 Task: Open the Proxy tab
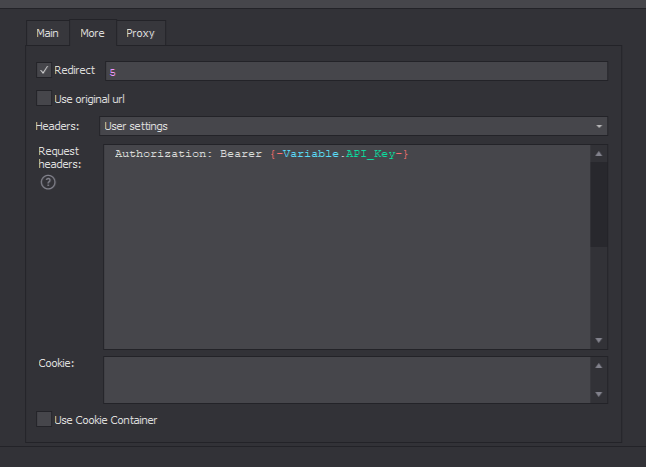140,33
